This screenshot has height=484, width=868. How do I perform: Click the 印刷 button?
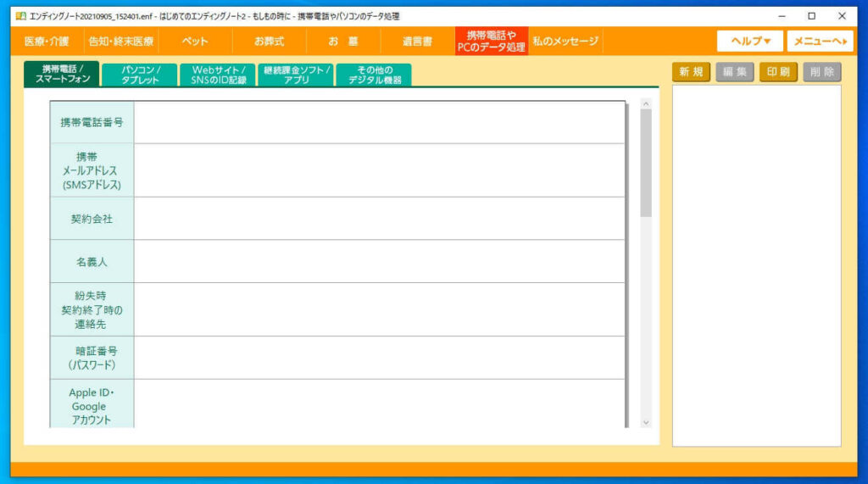(778, 72)
